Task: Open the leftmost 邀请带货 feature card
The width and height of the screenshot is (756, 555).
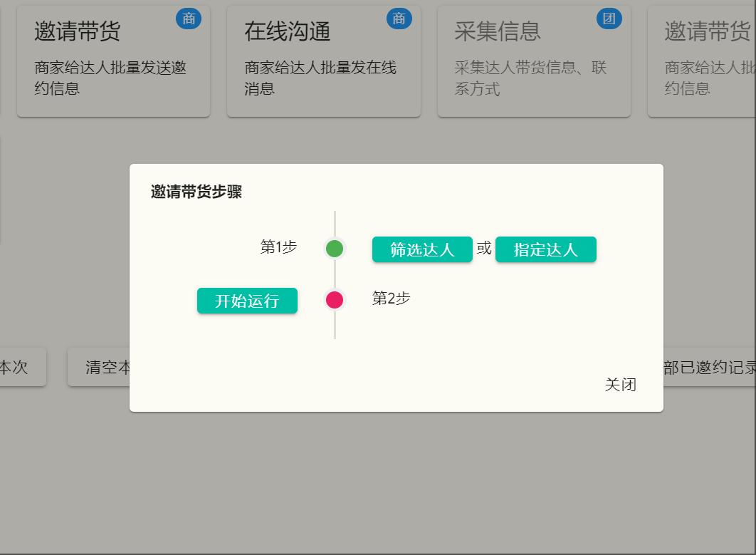Action: coord(113,61)
